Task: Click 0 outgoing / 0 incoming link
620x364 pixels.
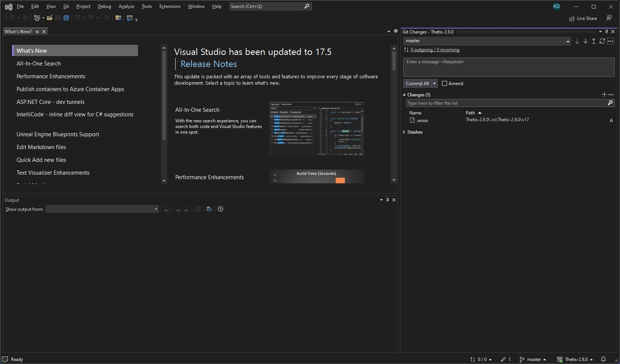Action: click(x=435, y=50)
